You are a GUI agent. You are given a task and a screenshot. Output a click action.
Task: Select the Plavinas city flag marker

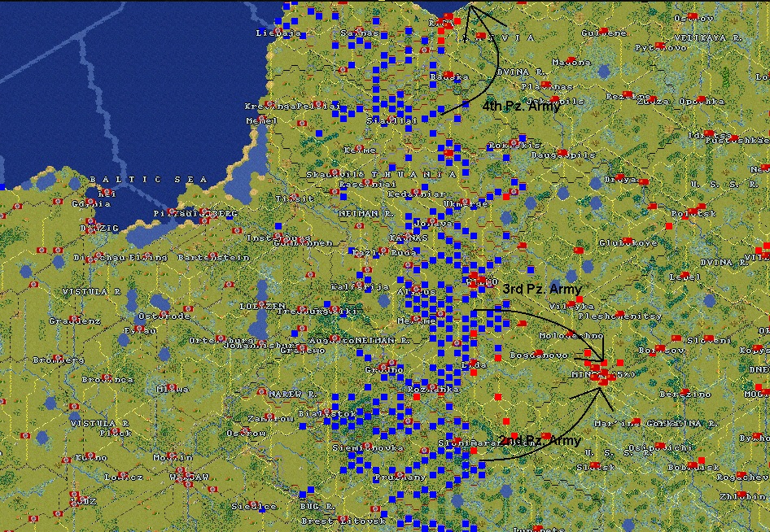click(x=545, y=85)
